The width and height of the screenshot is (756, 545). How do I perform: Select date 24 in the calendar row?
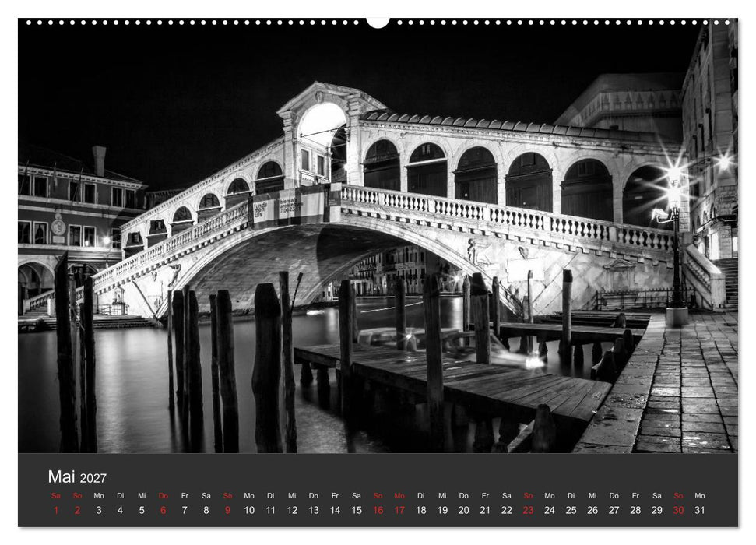coord(550,510)
